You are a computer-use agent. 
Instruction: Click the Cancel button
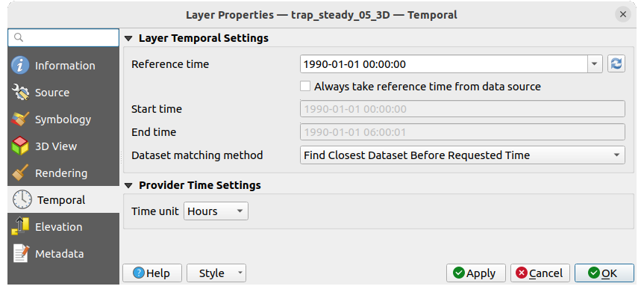coord(540,273)
